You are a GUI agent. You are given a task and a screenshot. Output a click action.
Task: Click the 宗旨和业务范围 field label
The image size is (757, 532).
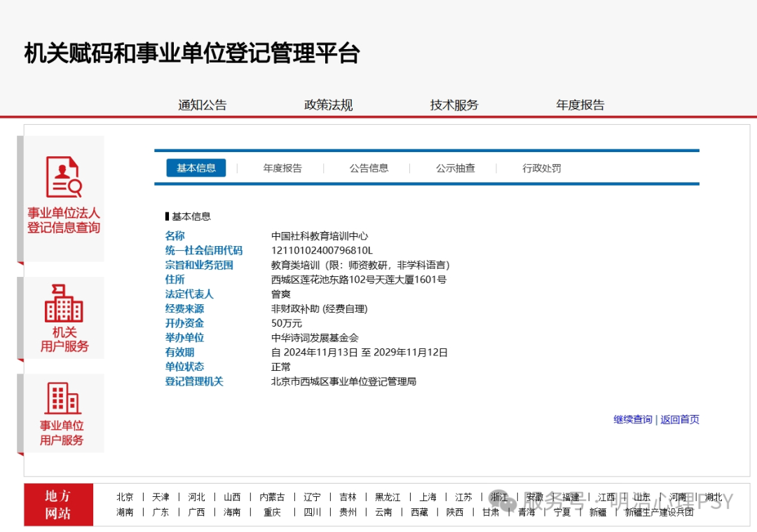coord(199,264)
